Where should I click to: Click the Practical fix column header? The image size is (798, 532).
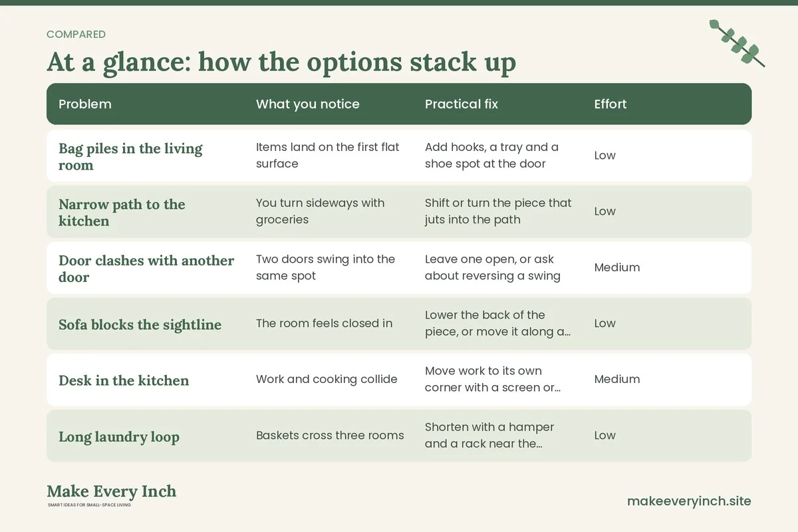(461, 104)
